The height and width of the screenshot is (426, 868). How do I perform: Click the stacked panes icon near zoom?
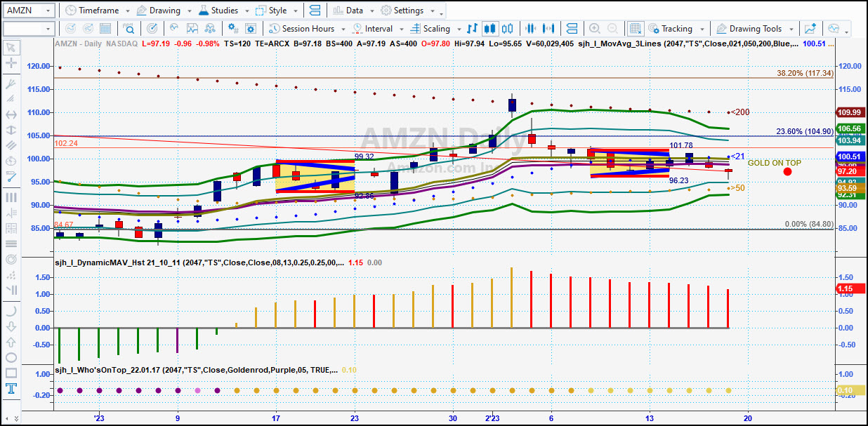[x=572, y=29]
